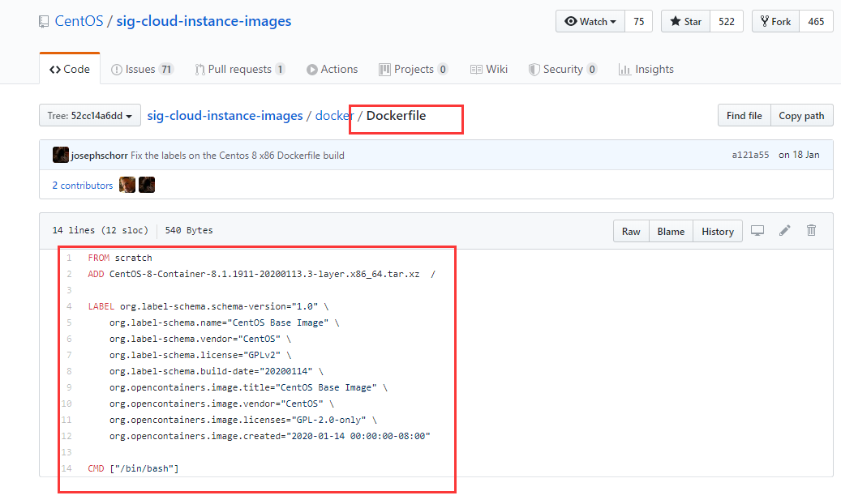
Task: Click the repository book icon beside CentOS
Action: [x=44, y=22]
